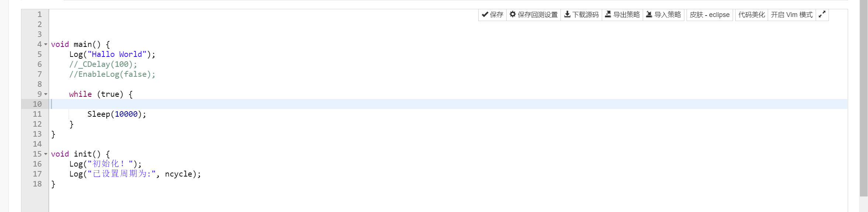Screen dimensions: 868x212
Task: Select line number 18 in the gutter
Action: point(37,184)
